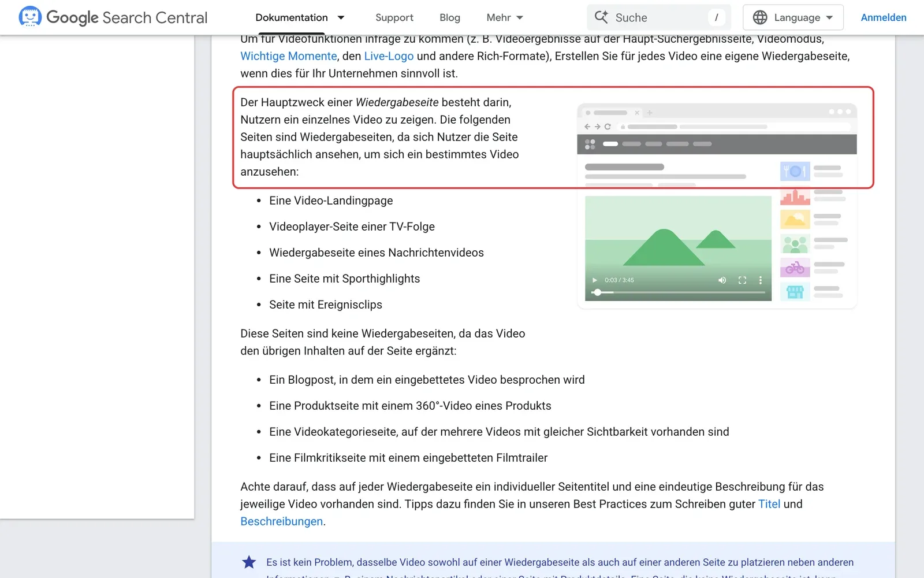Click the Google Search Central logo
Viewport: 924px width, 578px height.
click(113, 17)
